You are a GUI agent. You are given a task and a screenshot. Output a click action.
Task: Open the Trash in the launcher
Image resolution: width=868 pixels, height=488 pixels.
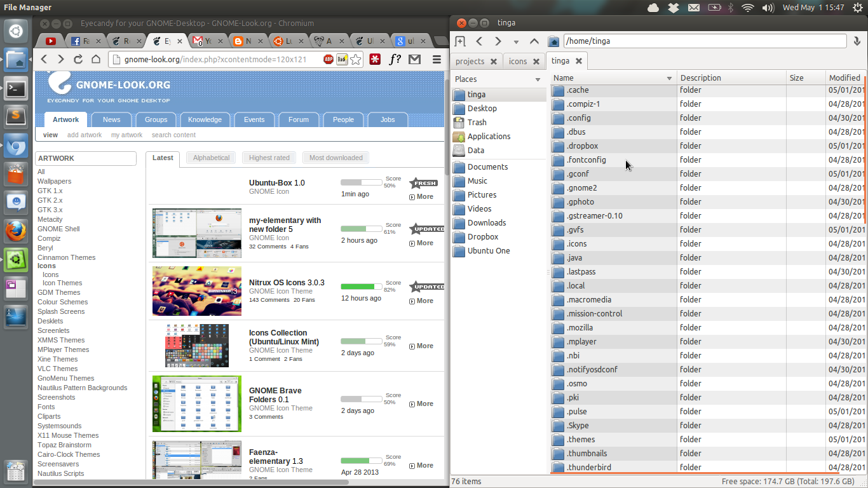pyautogui.click(x=17, y=471)
